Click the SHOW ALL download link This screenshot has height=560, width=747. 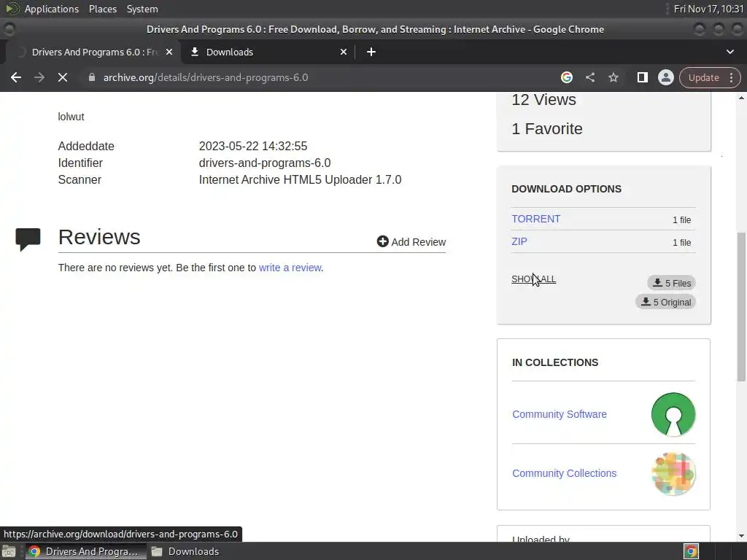tap(533, 279)
